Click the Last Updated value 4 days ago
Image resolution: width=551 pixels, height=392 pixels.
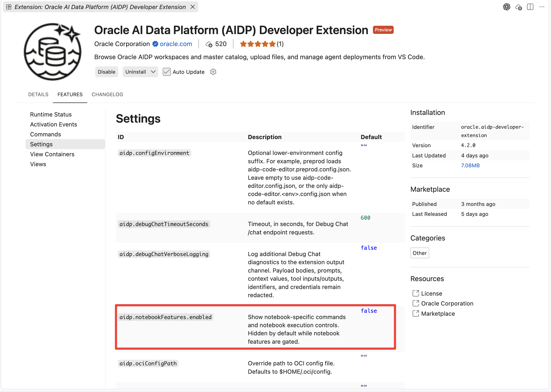pos(474,155)
